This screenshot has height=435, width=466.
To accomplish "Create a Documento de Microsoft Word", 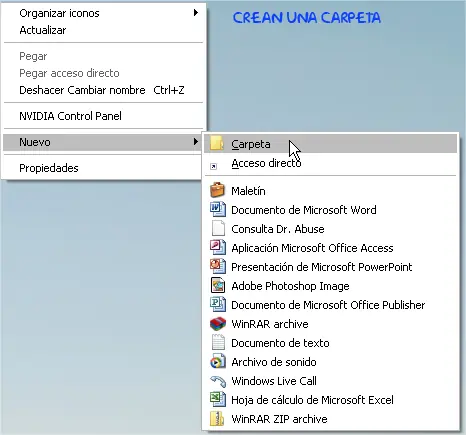I will 330,210.
